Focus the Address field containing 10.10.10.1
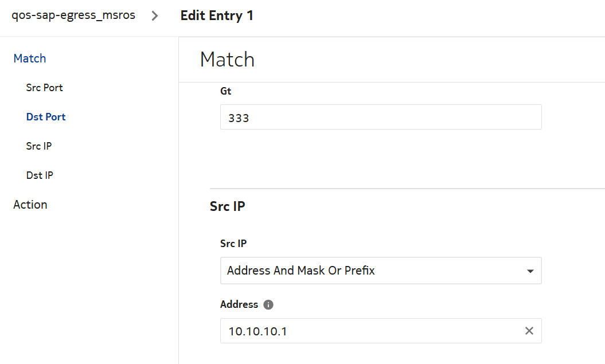The width and height of the screenshot is (605, 364). [370, 331]
